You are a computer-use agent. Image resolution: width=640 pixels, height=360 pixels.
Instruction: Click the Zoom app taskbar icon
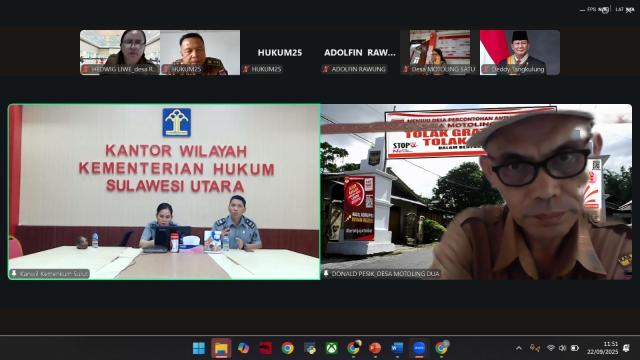coord(419,348)
